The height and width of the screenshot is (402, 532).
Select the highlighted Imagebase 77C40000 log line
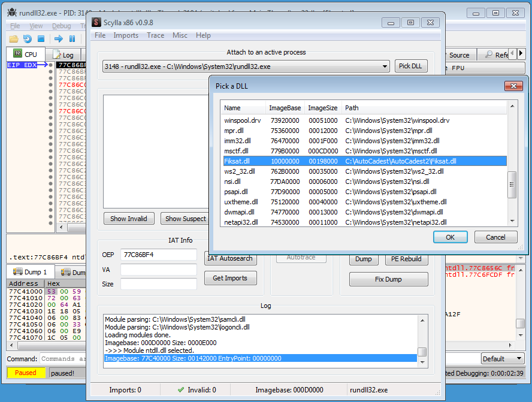click(261, 359)
